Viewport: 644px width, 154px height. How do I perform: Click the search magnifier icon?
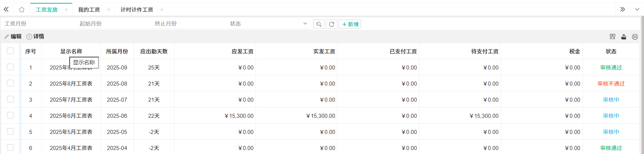(x=319, y=24)
